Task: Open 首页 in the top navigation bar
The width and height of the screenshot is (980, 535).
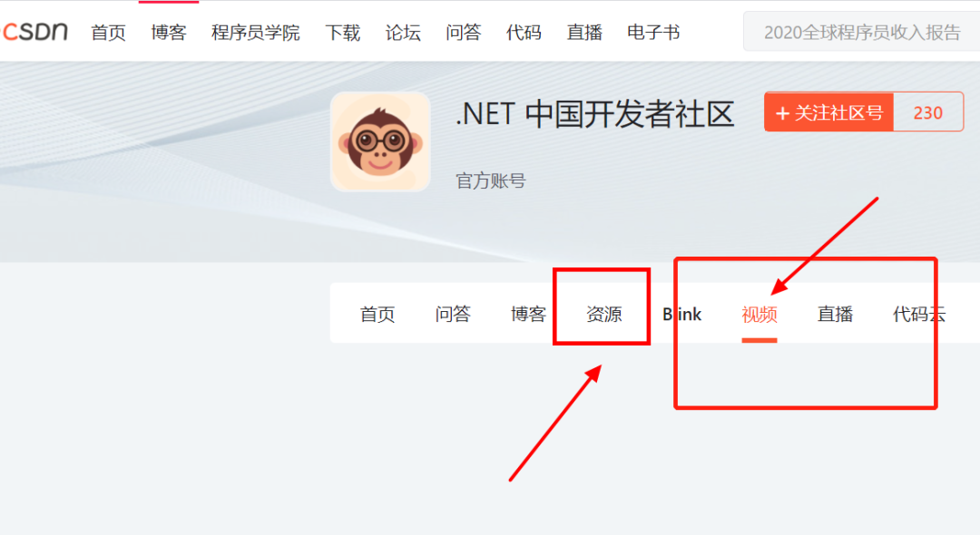Action: [x=108, y=33]
